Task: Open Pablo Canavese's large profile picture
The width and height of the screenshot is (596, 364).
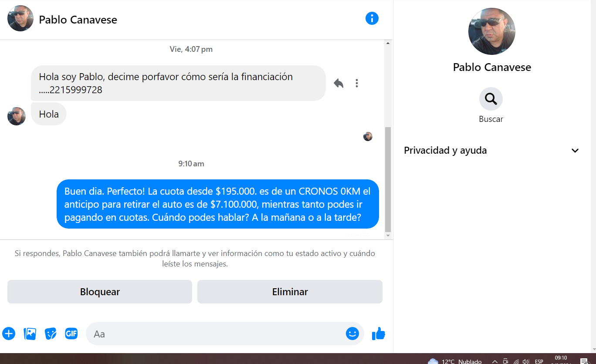Action: [491, 31]
